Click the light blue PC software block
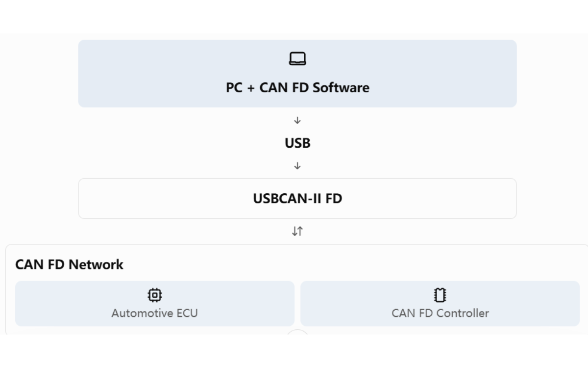This screenshot has width=588, height=368. (297, 74)
